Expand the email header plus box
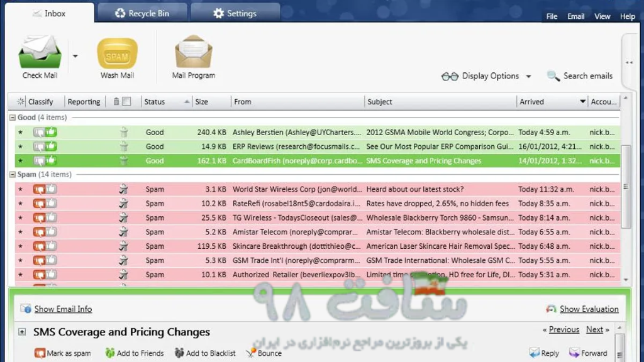 click(x=22, y=332)
